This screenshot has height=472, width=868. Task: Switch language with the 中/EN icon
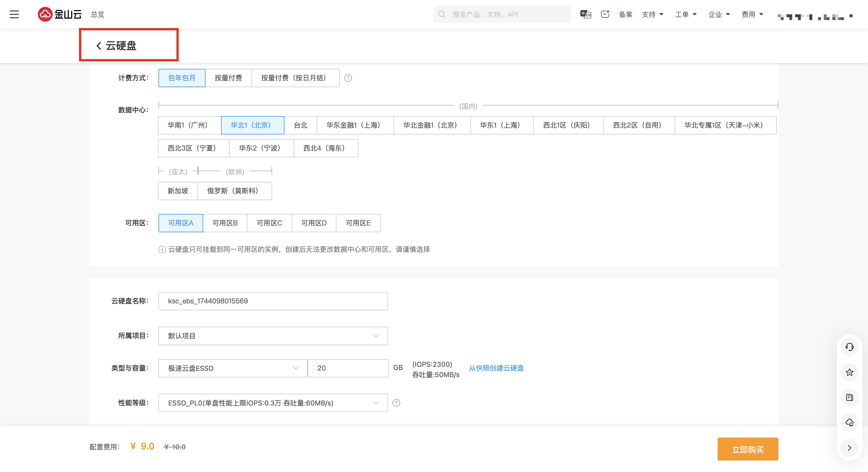(585, 14)
